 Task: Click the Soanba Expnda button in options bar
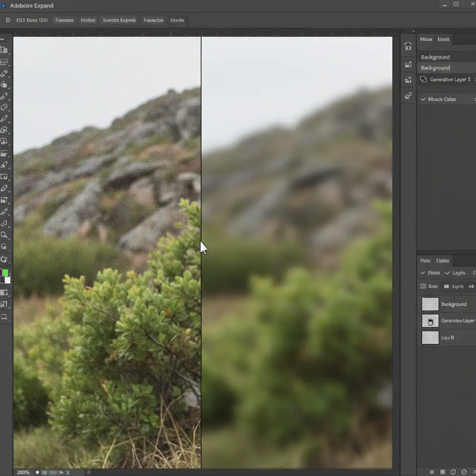[119, 20]
